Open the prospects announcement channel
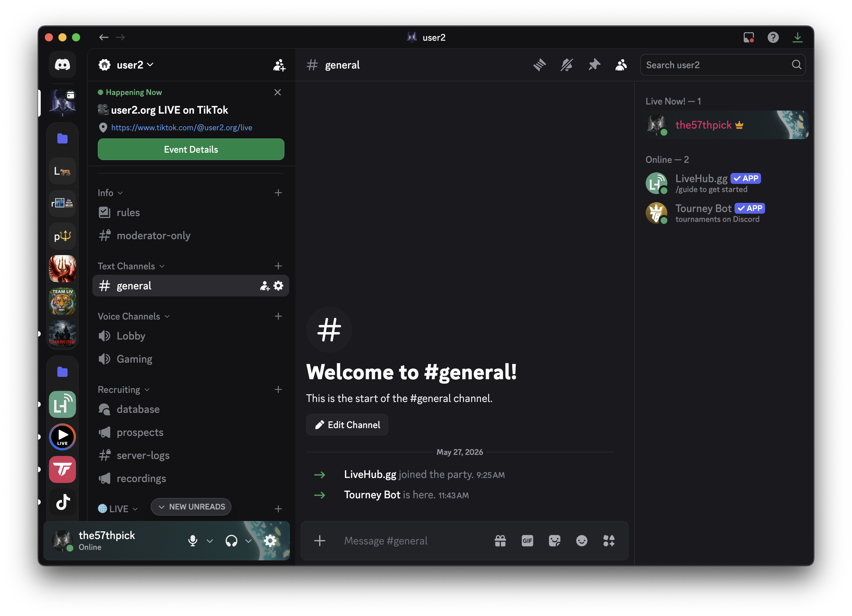The image size is (852, 616). [x=191, y=432]
